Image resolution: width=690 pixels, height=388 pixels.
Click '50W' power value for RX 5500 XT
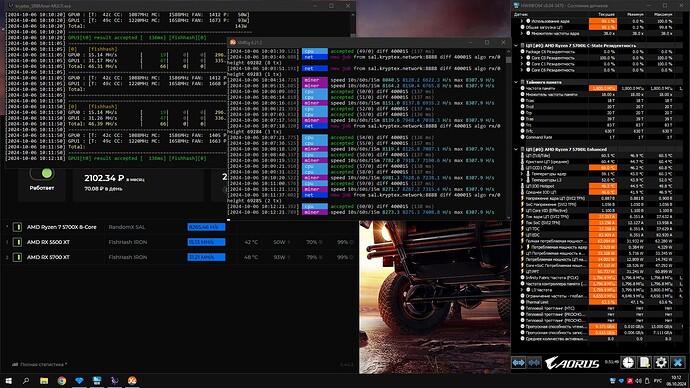point(279,242)
